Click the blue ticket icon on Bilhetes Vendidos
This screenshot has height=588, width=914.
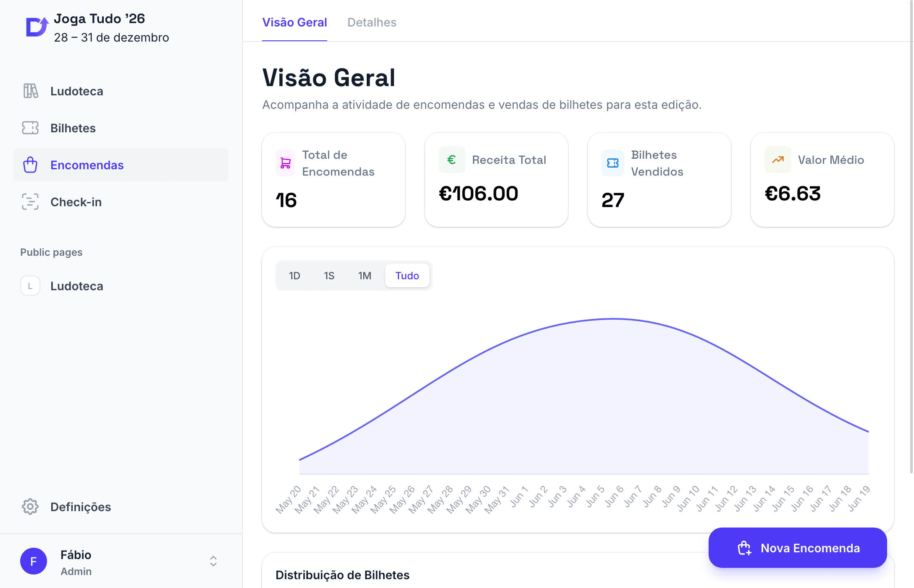[x=613, y=163]
